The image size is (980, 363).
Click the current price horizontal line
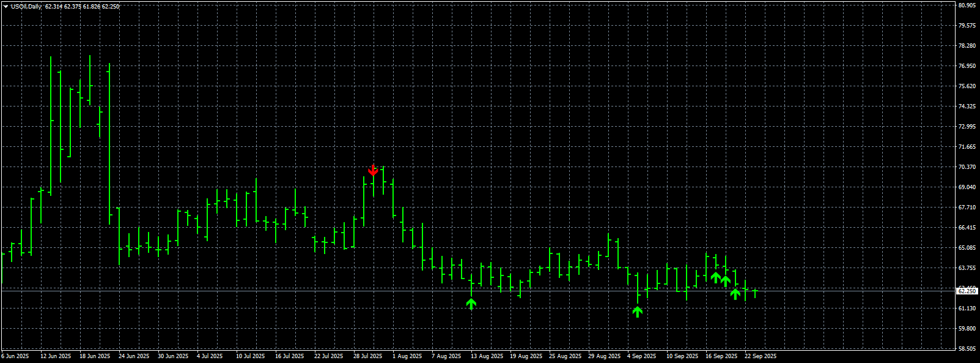(477, 290)
